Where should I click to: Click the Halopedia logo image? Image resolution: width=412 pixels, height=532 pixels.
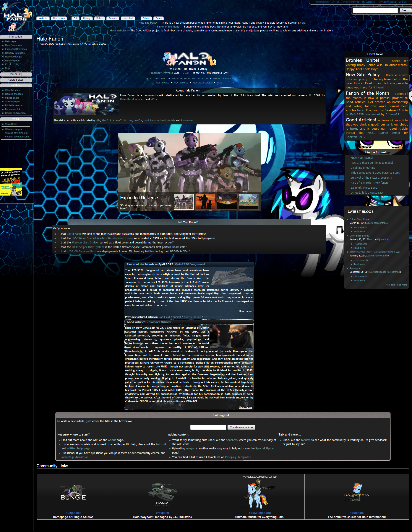tap(357, 492)
